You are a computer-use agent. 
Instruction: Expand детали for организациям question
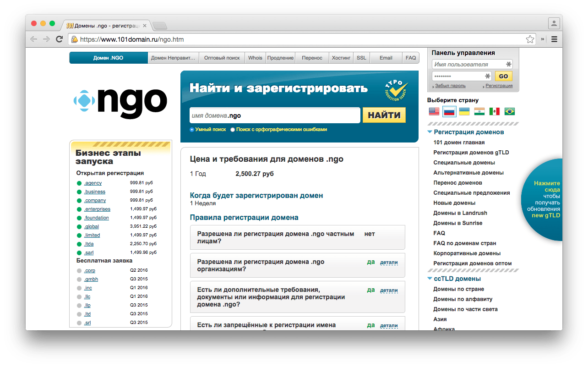(x=389, y=263)
